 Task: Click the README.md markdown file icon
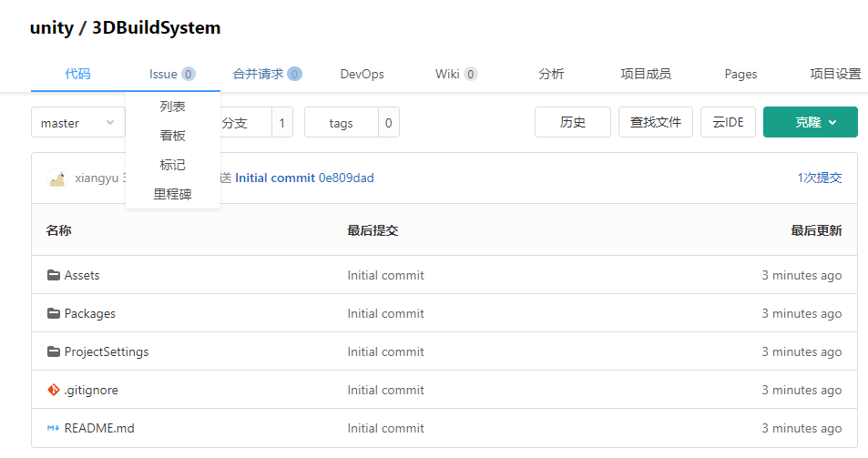point(53,428)
